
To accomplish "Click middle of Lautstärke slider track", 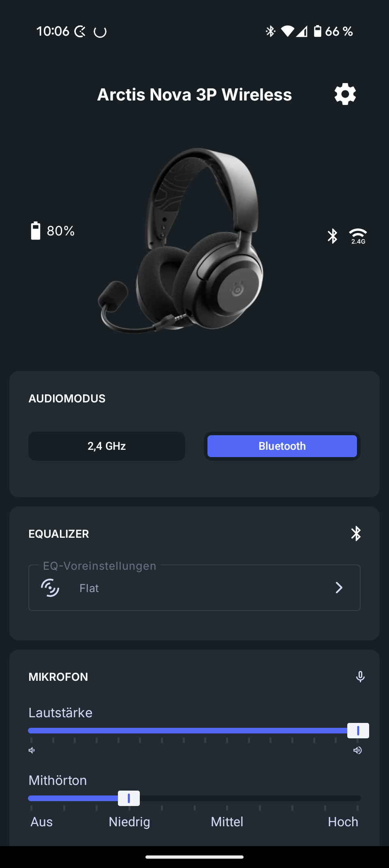I will pyautogui.click(x=194, y=731).
